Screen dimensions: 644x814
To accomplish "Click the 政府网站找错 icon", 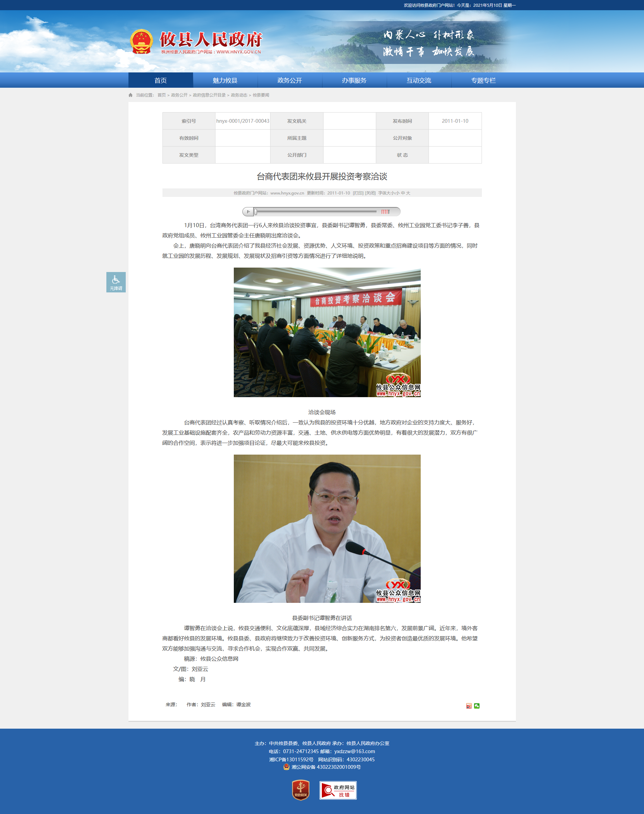I will pos(338,790).
